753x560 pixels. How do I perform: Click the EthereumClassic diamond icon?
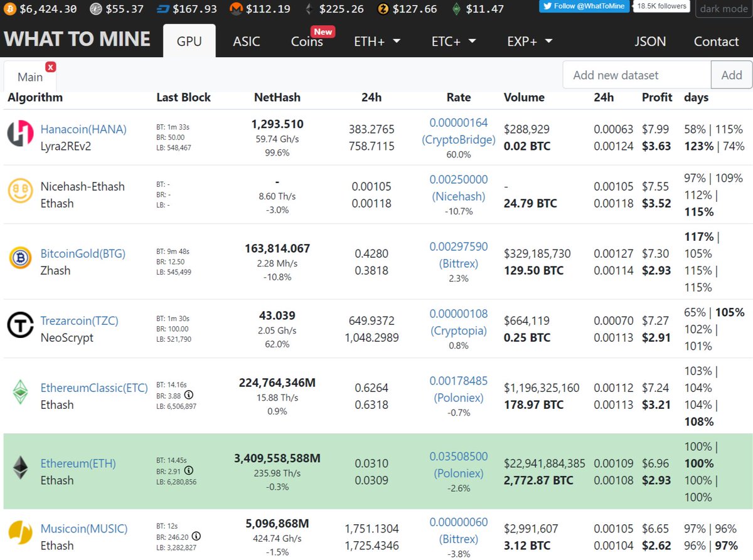[19, 392]
